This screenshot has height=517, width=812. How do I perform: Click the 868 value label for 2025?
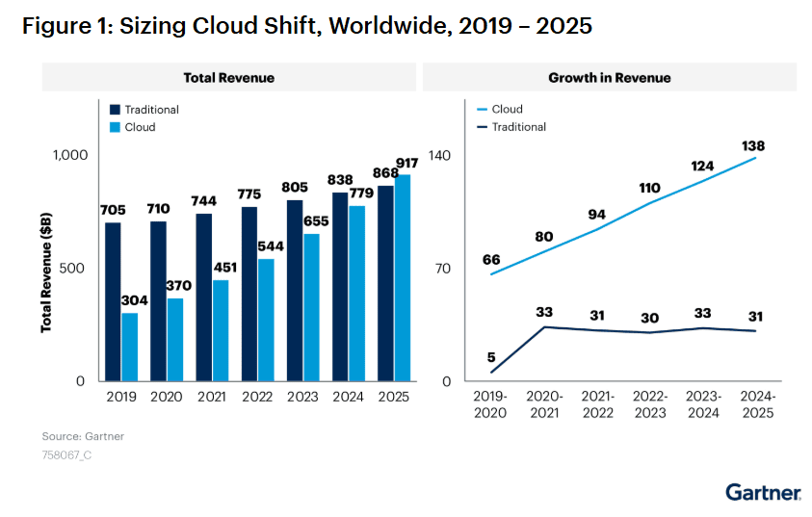click(385, 173)
